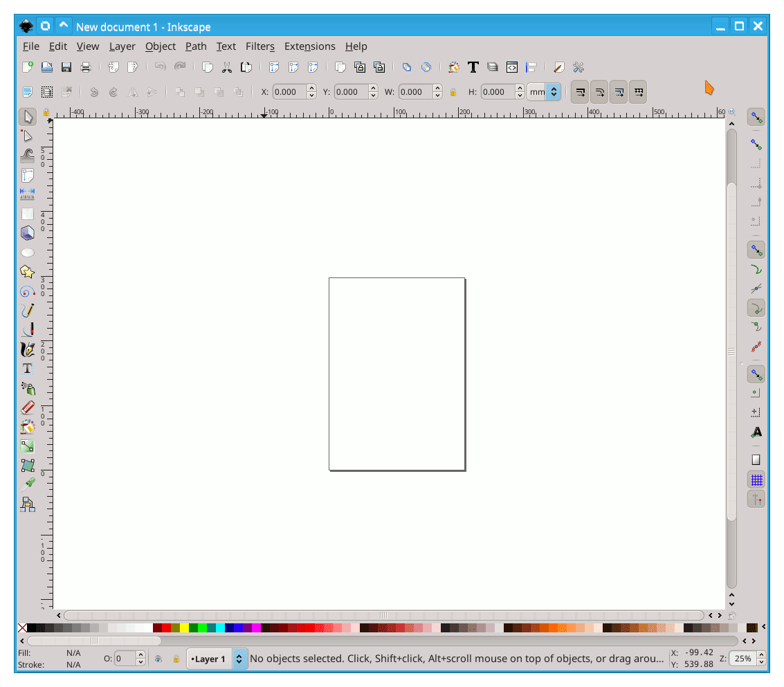Select the Paint bucket tool

point(28,426)
